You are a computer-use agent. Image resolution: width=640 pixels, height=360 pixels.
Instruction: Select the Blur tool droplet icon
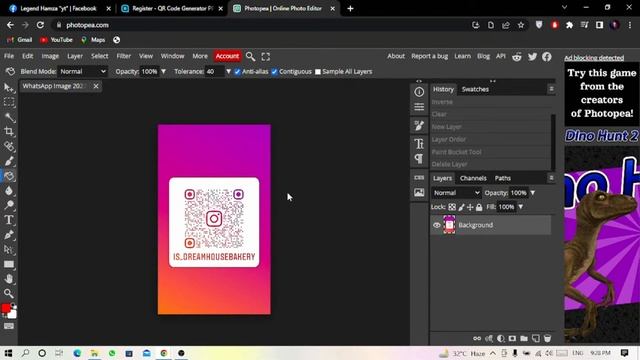[x=9, y=191]
